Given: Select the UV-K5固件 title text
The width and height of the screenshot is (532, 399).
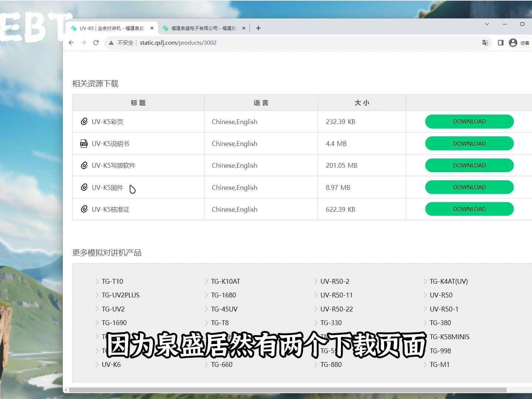Looking at the screenshot, I should [108, 188].
